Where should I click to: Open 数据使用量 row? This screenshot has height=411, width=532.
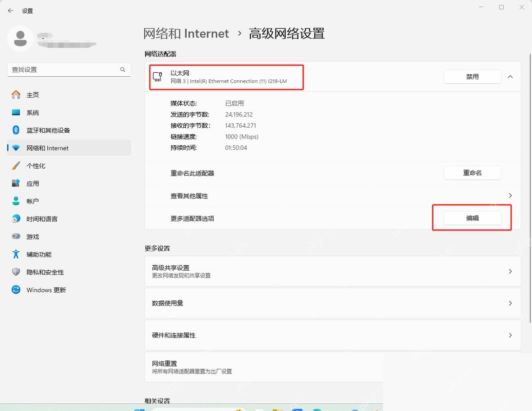pos(333,303)
